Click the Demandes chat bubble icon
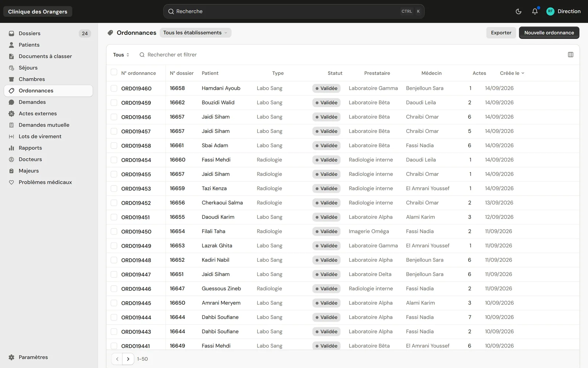Image resolution: width=588 pixels, height=368 pixels. 11,102
